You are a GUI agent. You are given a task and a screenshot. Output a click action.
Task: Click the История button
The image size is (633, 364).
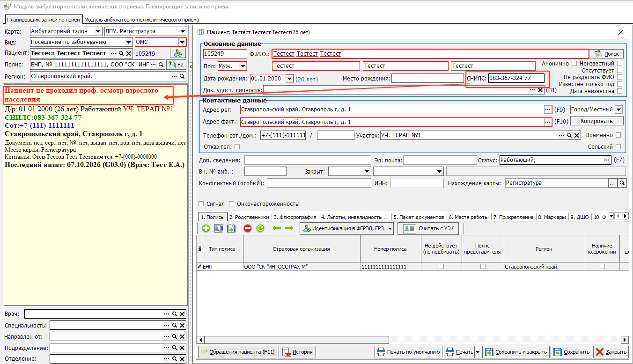pos(297,352)
